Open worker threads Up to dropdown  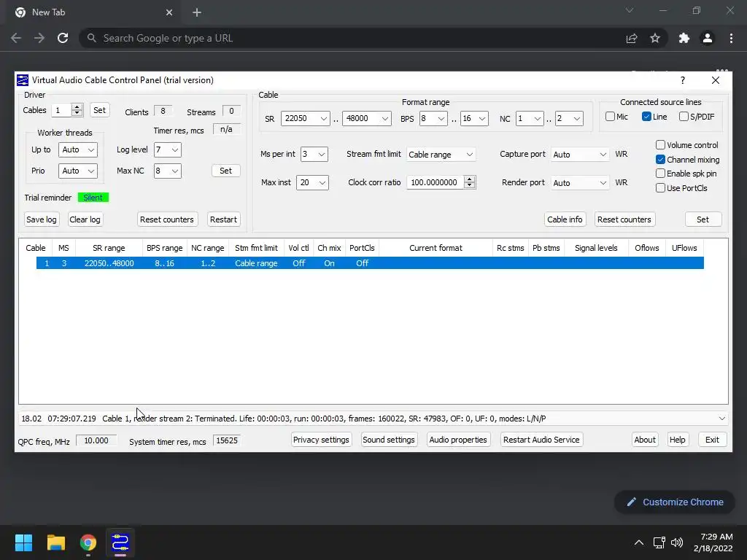point(77,149)
